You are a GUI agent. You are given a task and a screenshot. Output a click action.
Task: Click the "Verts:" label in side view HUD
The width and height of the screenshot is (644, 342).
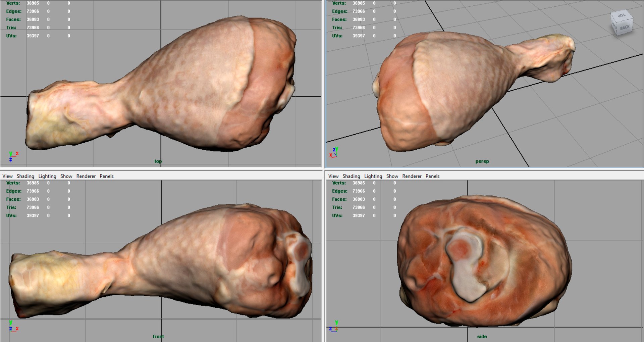[339, 183]
